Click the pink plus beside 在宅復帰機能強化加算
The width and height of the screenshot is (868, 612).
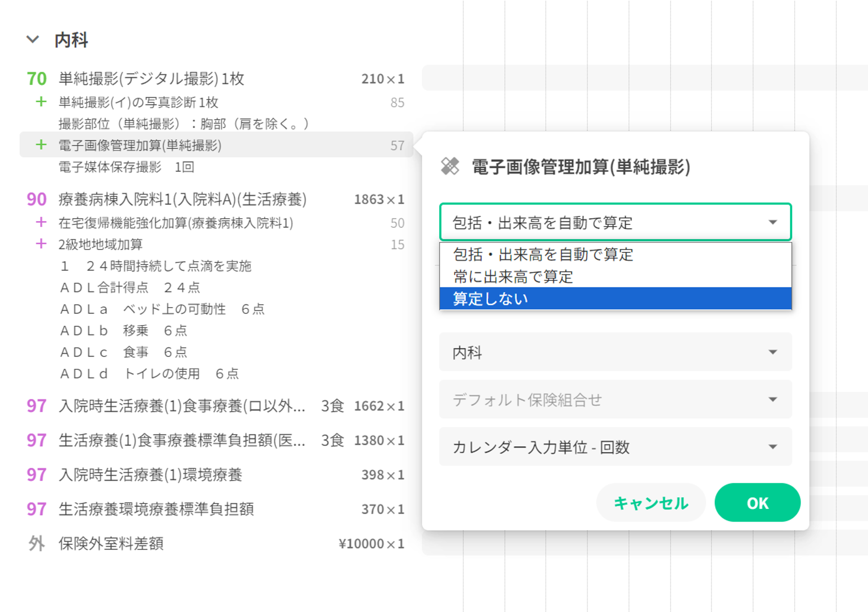(x=41, y=223)
